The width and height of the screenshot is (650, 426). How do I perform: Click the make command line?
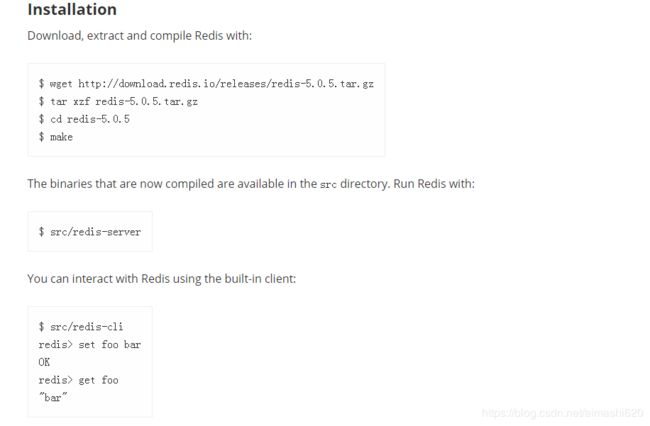(x=56, y=137)
